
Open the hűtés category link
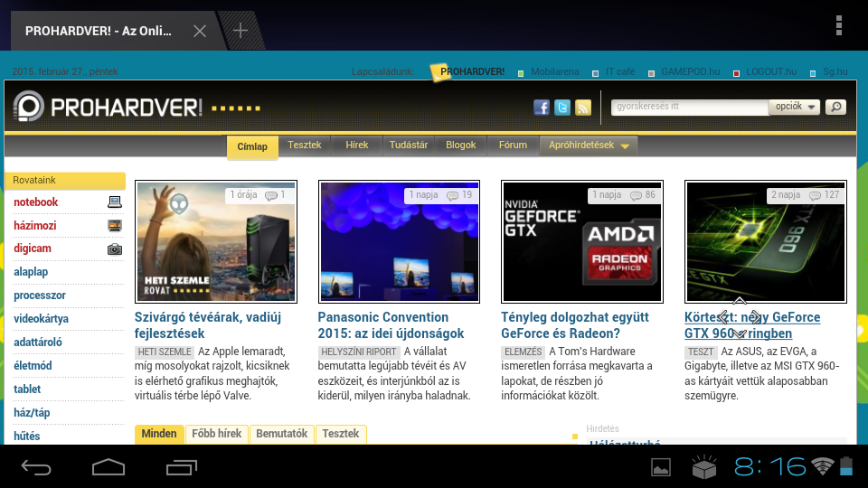click(26, 436)
